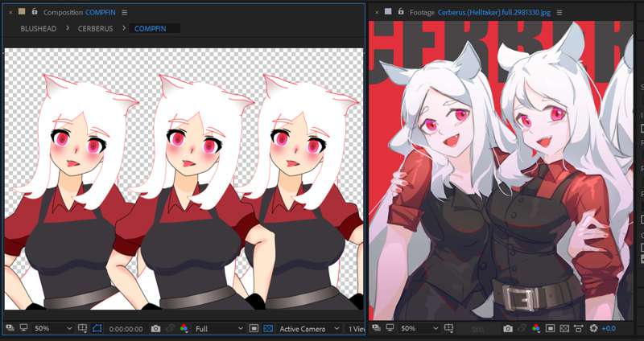
Task: Take a snapshot in the Footage viewer
Action: coord(508,329)
